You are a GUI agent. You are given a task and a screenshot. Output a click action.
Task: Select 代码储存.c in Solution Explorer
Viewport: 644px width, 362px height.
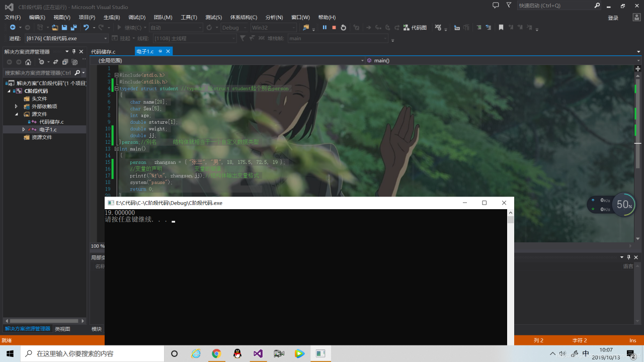51,122
